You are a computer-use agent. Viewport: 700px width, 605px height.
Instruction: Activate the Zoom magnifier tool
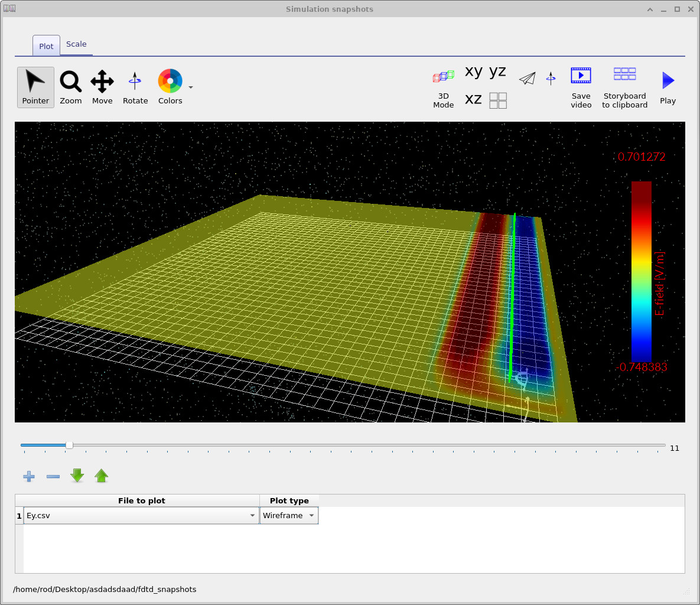tap(70, 87)
